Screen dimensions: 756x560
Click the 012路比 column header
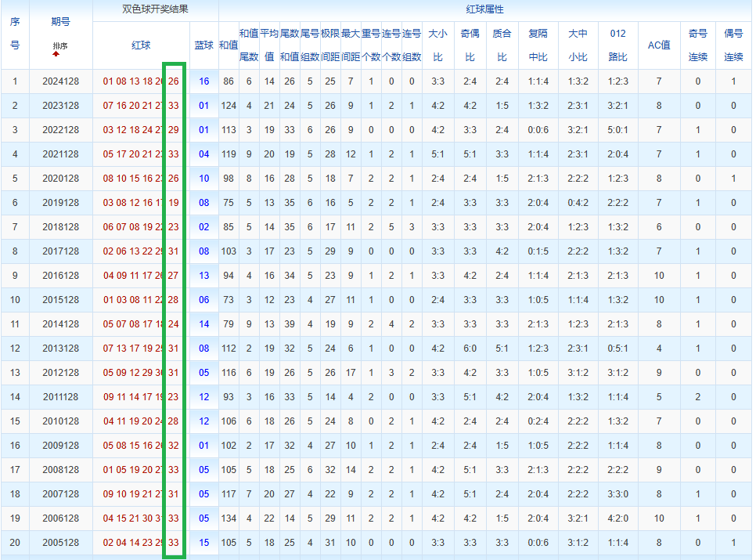point(617,45)
